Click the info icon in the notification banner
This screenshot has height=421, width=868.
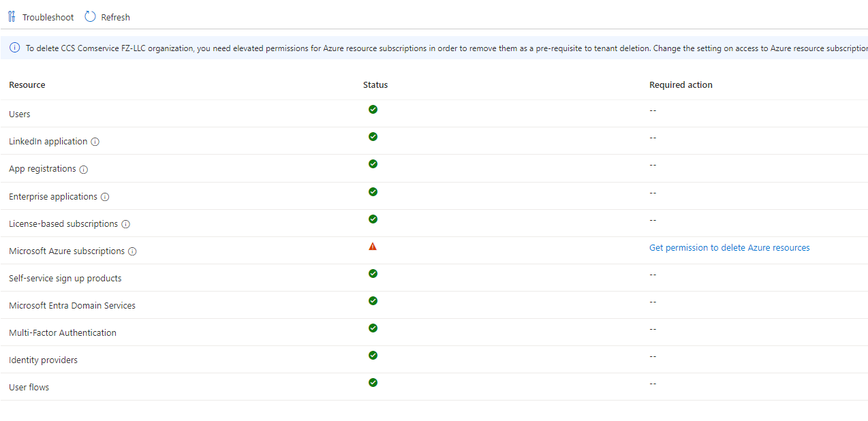pyautogui.click(x=14, y=48)
